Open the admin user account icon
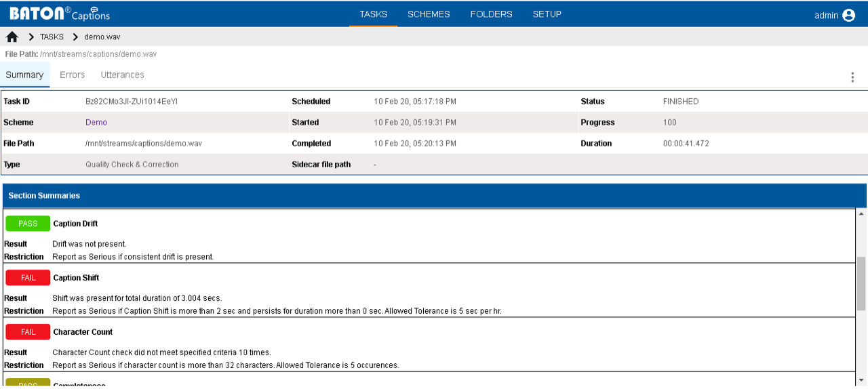 pyautogui.click(x=849, y=15)
